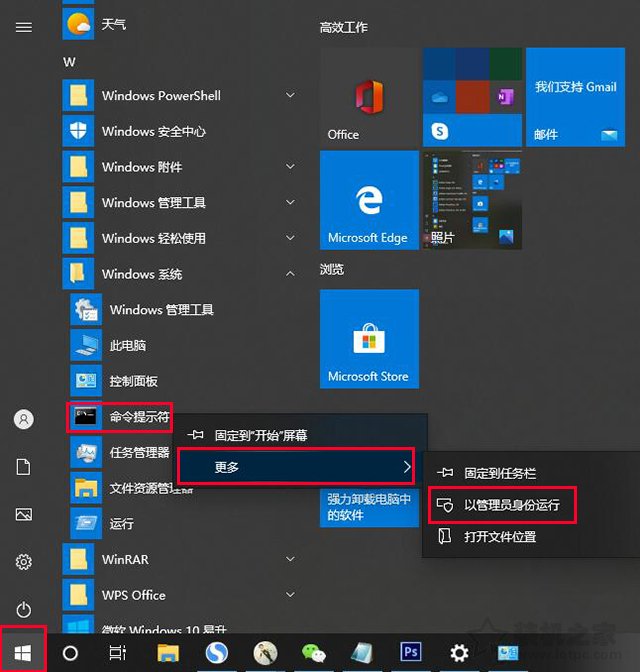Open the Power options icon
The image size is (640, 672).
(x=24, y=609)
